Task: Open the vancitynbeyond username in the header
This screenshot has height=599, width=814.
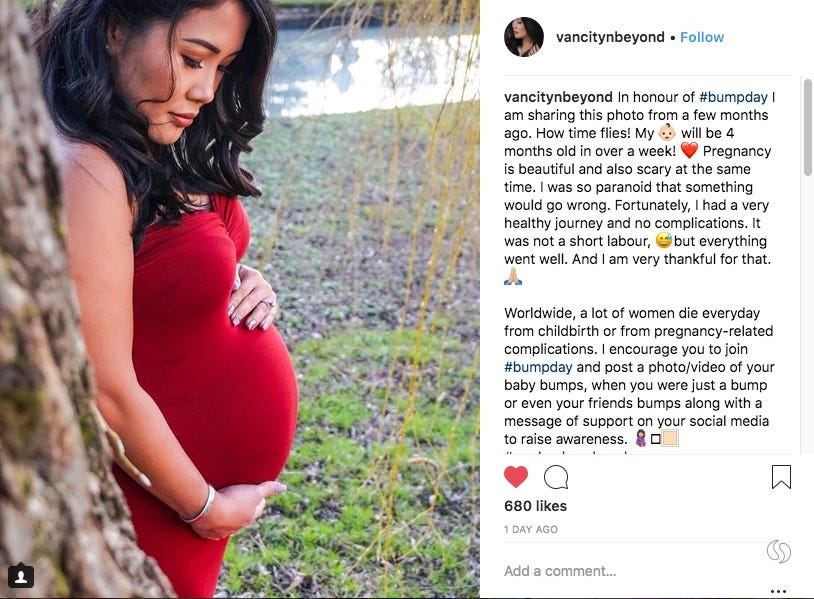Action: 610,37
